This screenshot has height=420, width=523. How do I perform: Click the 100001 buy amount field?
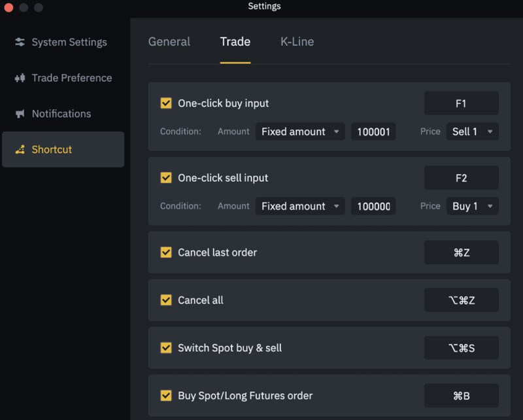pos(373,131)
